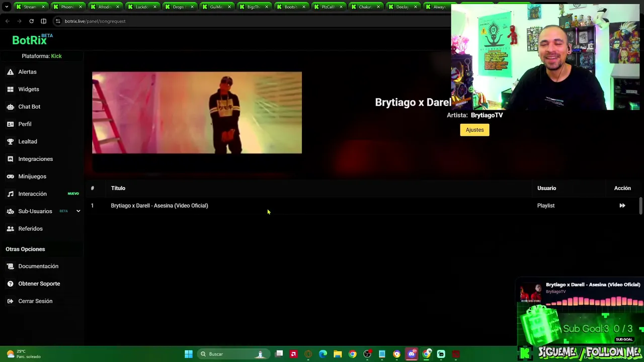This screenshot has width=644, height=362.
Task: Open the Interacción music note icon
Action: pos(10,194)
